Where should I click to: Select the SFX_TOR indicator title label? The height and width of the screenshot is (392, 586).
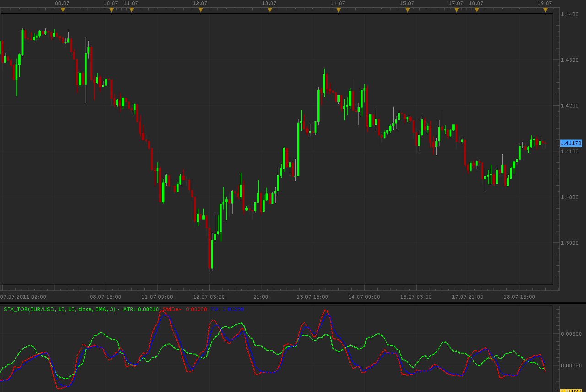[61, 309]
